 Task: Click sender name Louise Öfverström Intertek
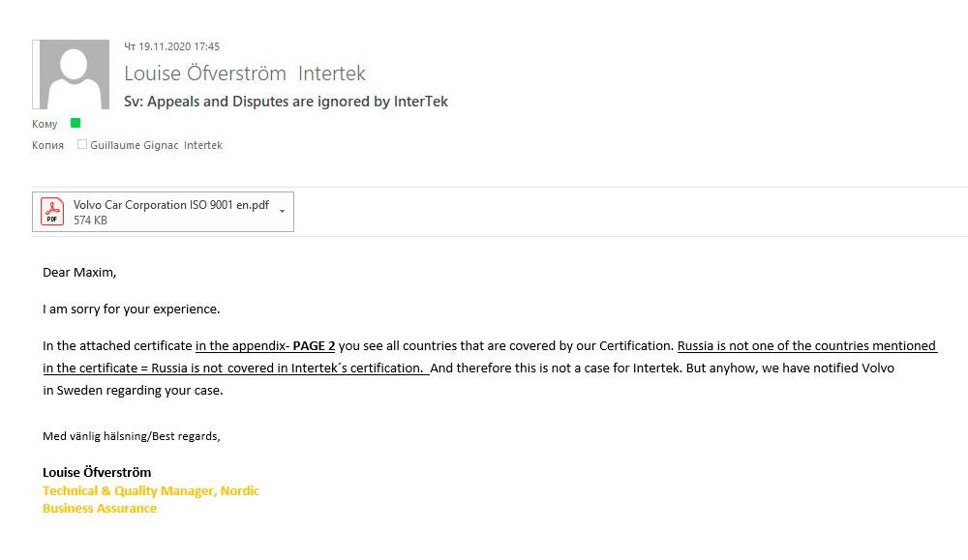(x=245, y=74)
